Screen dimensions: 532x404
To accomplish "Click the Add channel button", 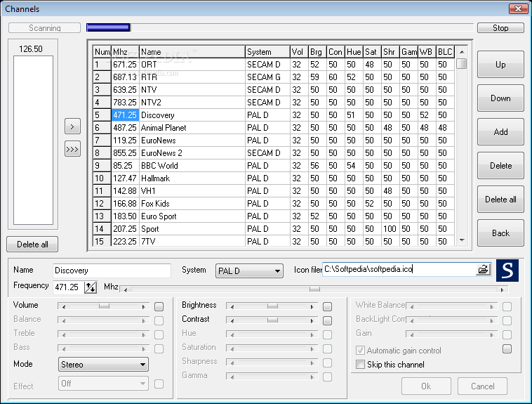I will point(500,132).
